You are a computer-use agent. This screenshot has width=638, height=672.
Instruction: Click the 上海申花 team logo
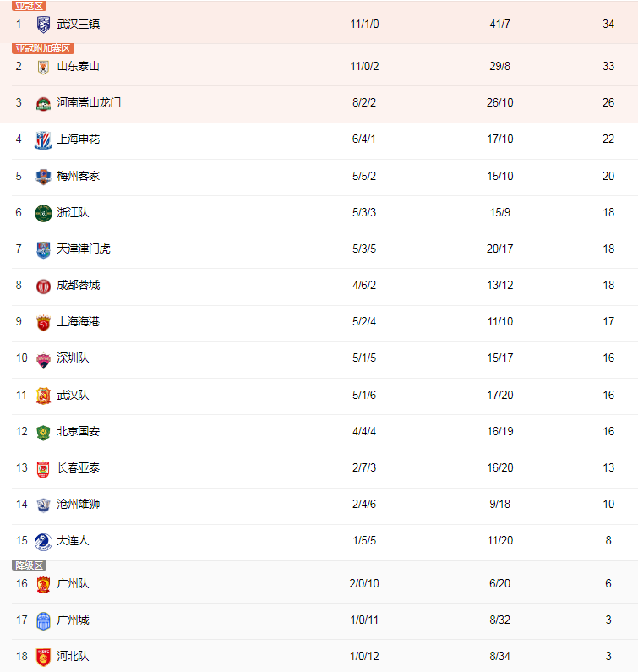pyautogui.click(x=43, y=140)
